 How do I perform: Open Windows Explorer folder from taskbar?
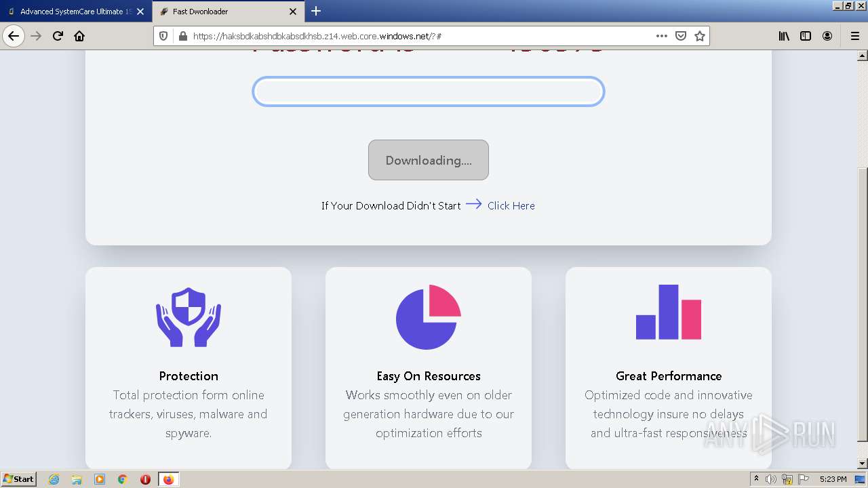coord(77,479)
